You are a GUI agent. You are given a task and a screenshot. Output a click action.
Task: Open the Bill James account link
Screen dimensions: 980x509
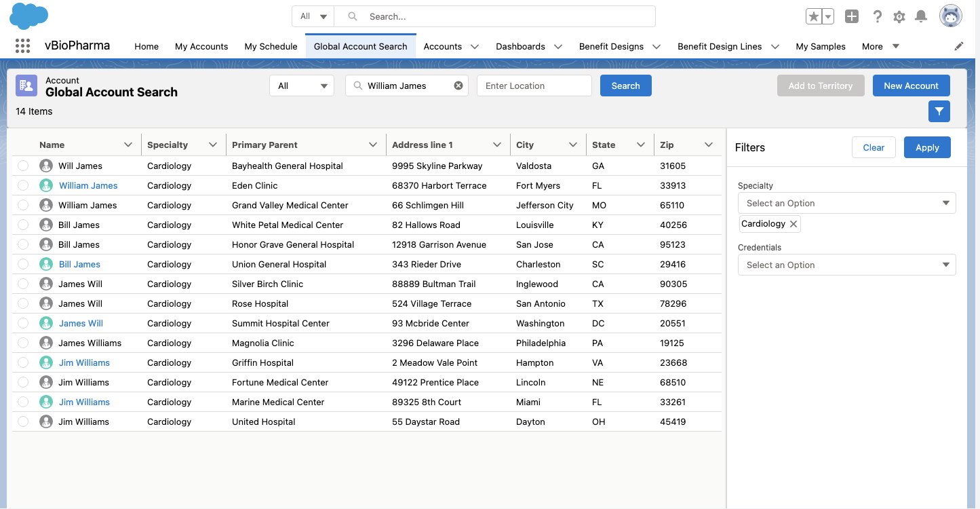pyautogui.click(x=79, y=264)
